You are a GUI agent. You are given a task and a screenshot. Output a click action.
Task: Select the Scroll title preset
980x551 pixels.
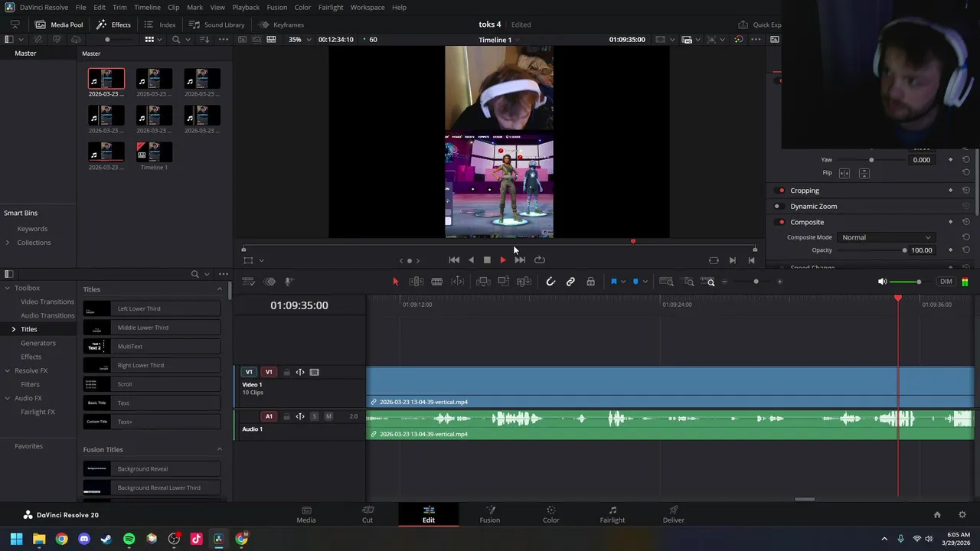[152, 384]
